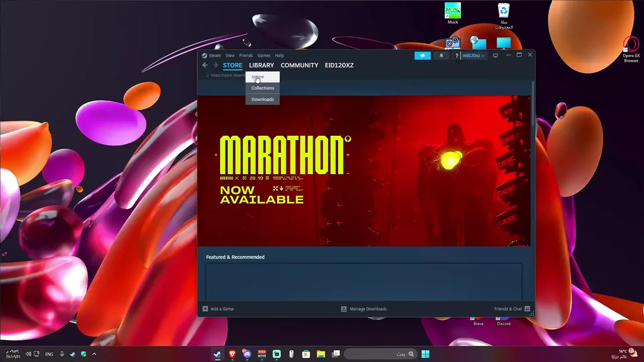The height and width of the screenshot is (362, 644).
Task: Open Microsoft Store from the taskbar
Action: (306, 354)
